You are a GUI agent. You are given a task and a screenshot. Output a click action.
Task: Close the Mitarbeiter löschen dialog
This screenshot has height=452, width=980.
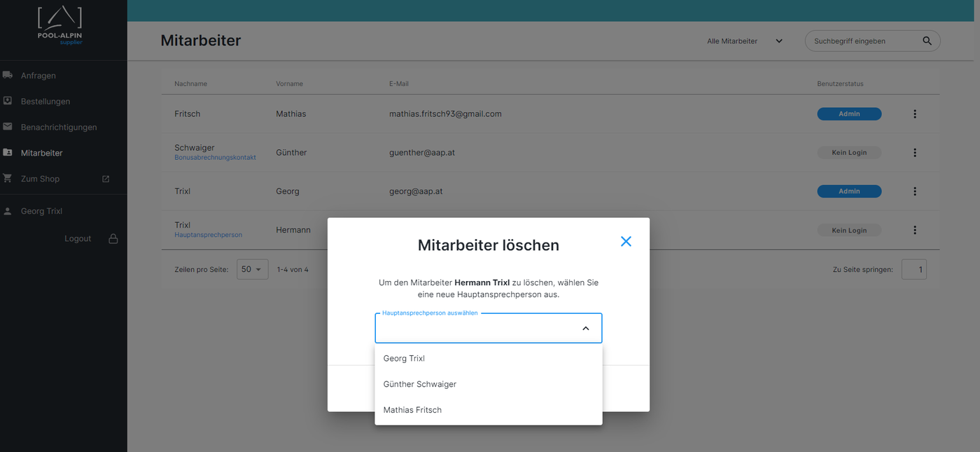[x=626, y=241]
